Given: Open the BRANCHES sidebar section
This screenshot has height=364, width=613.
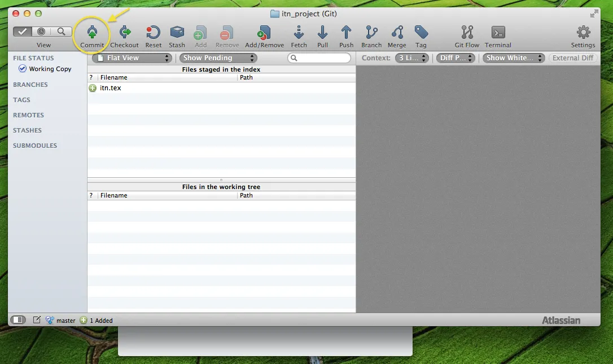Looking at the screenshot, I should [x=30, y=85].
